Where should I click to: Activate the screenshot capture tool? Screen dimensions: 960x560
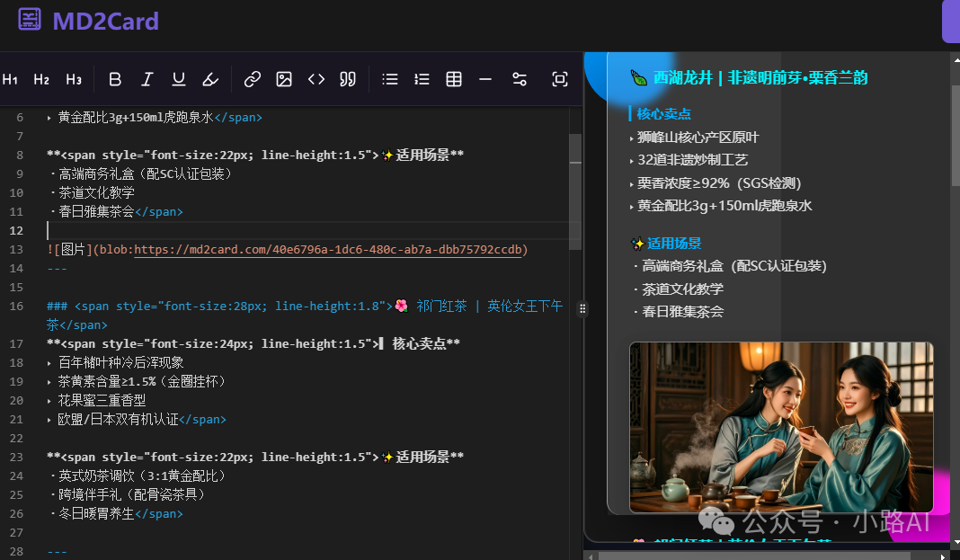coord(559,79)
